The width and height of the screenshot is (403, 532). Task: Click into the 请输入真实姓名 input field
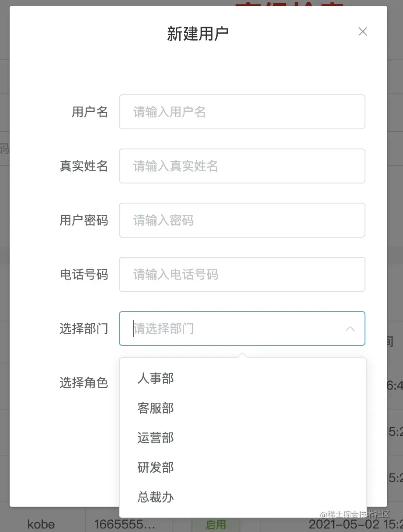[242, 166]
